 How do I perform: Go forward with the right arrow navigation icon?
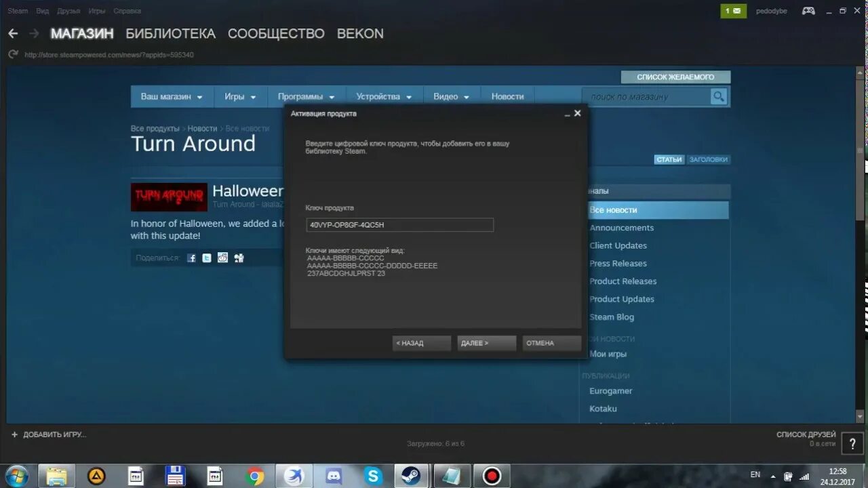coord(33,33)
